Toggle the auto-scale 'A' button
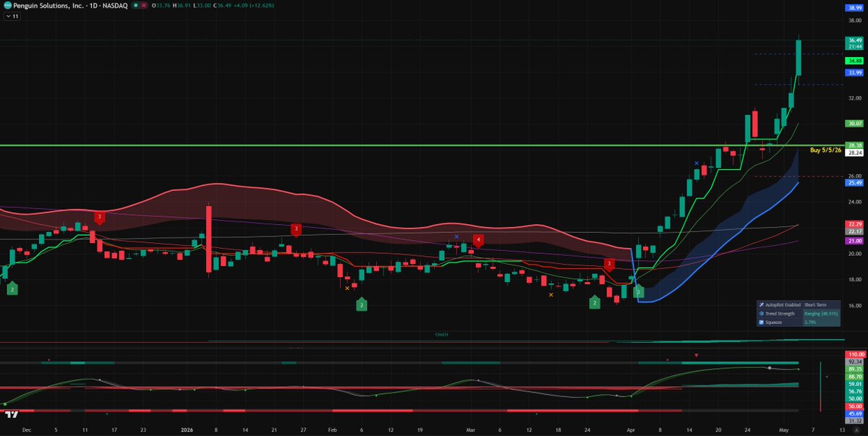The width and height of the screenshot is (868, 436). pyautogui.click(x=856, y=429)
